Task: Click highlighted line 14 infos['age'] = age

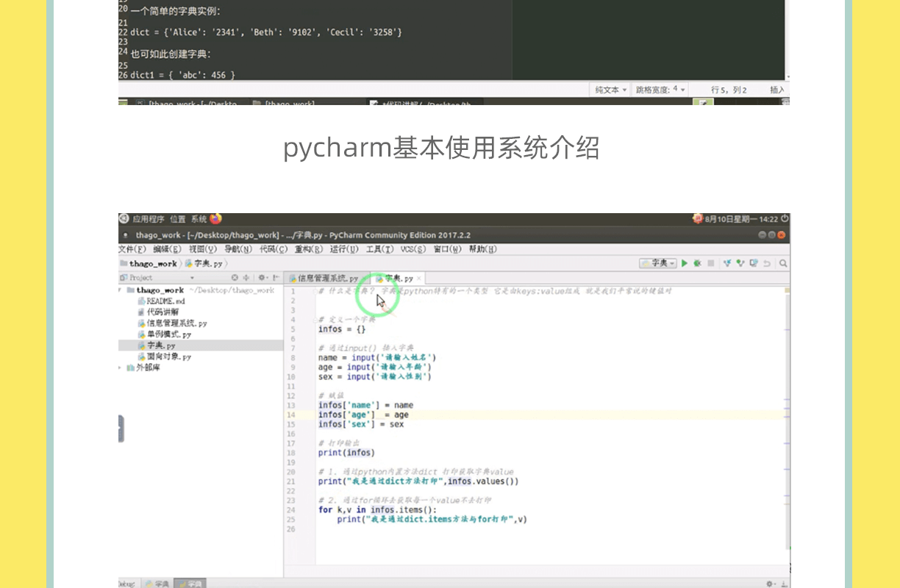Action: coord(363,415)
